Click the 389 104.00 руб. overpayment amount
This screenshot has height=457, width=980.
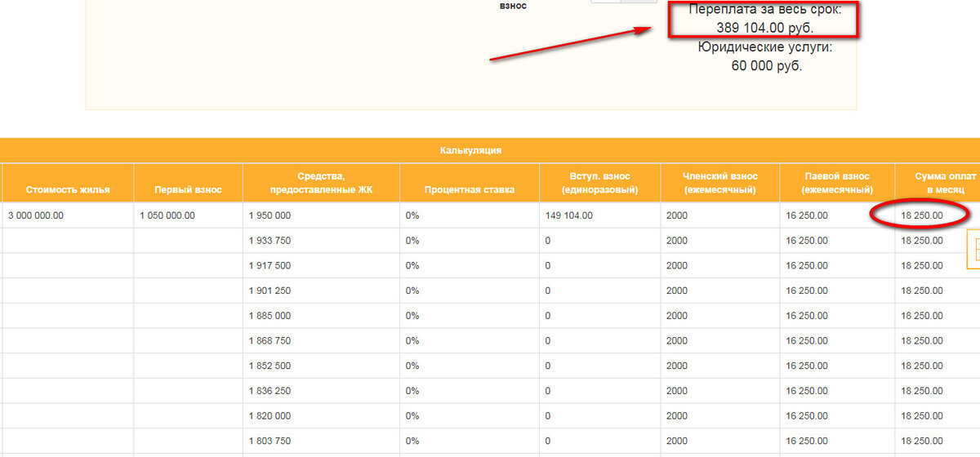(764, 27)
